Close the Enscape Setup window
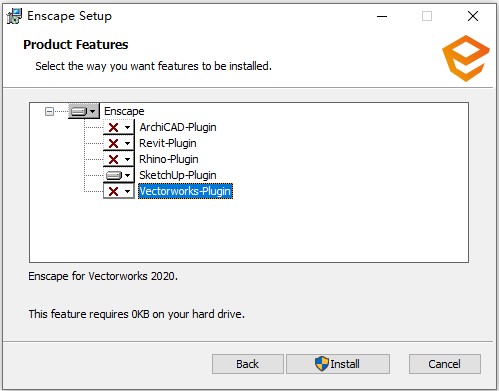Screen dimensions: 499x391 click(473, 16)
